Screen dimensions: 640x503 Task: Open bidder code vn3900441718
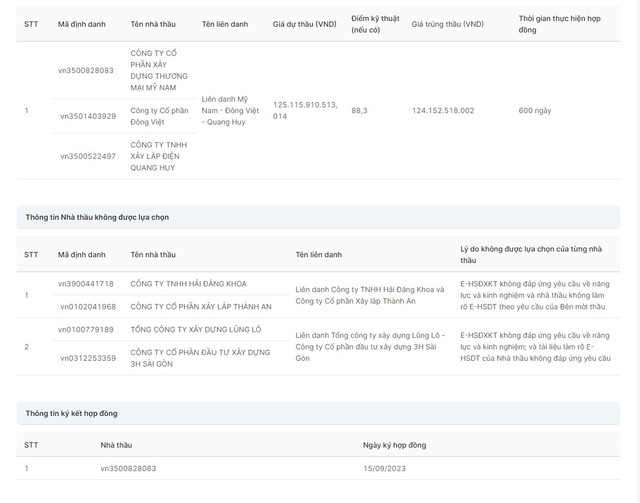[86, 284]
